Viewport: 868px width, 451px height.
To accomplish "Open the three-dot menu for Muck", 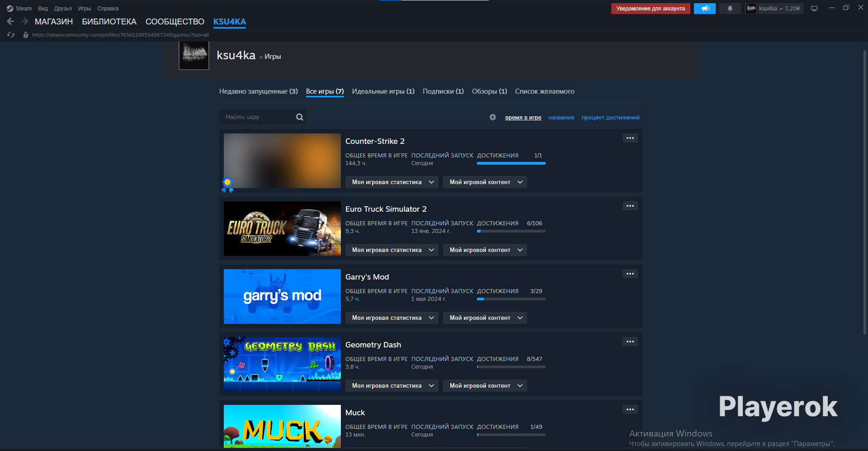I will pyautogui.click(x=630, y=409).
